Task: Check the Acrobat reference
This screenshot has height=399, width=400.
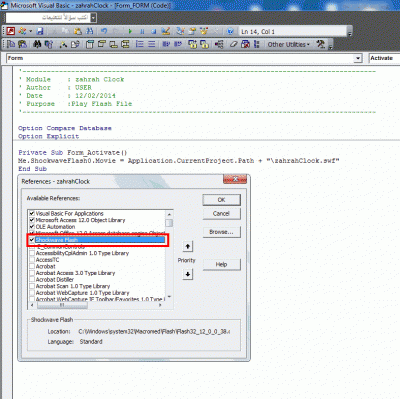Action: [32, 266]
